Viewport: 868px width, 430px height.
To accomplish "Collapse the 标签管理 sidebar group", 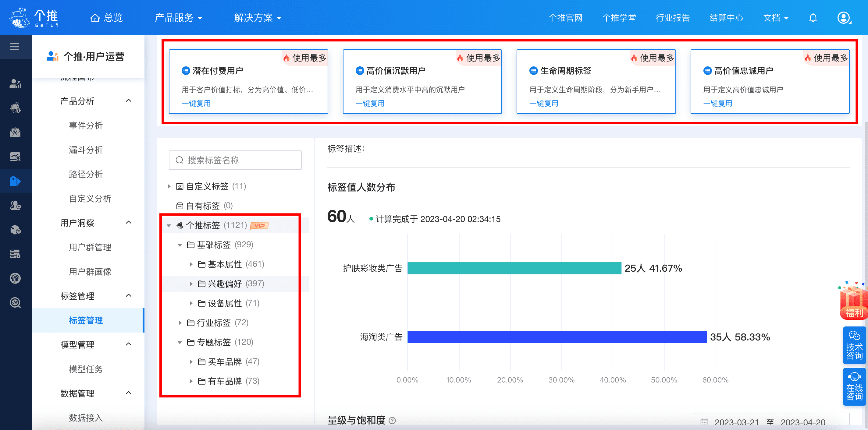I will 129,296.
